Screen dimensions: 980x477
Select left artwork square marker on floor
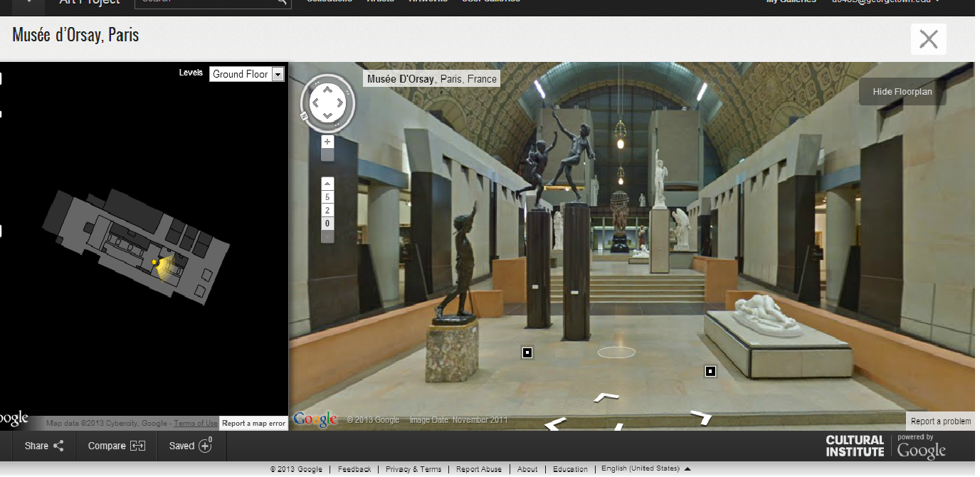527,352
